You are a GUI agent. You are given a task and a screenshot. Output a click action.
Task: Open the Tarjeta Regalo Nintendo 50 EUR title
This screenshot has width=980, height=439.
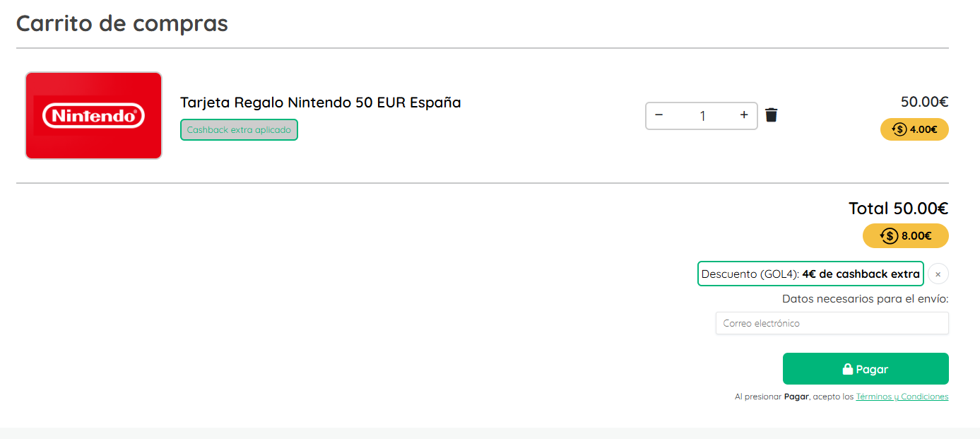coord(320,103)
